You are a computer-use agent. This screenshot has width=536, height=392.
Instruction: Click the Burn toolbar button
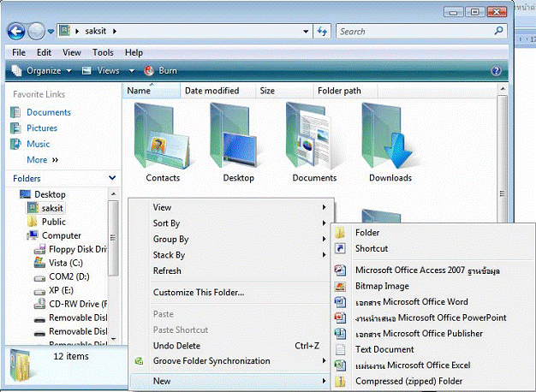[161, 71]
